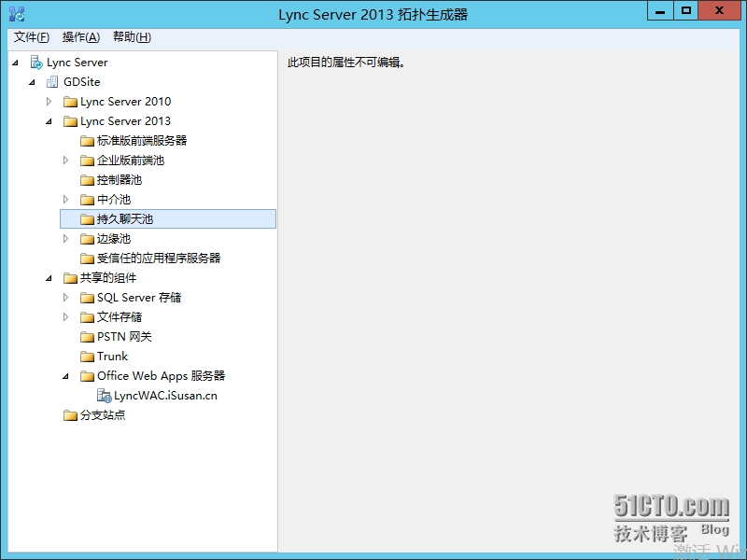The width and height of the screenshot is (747, 560).
Task: Select the 受信任的应用程序服务器 label
Action: [159, 259]
